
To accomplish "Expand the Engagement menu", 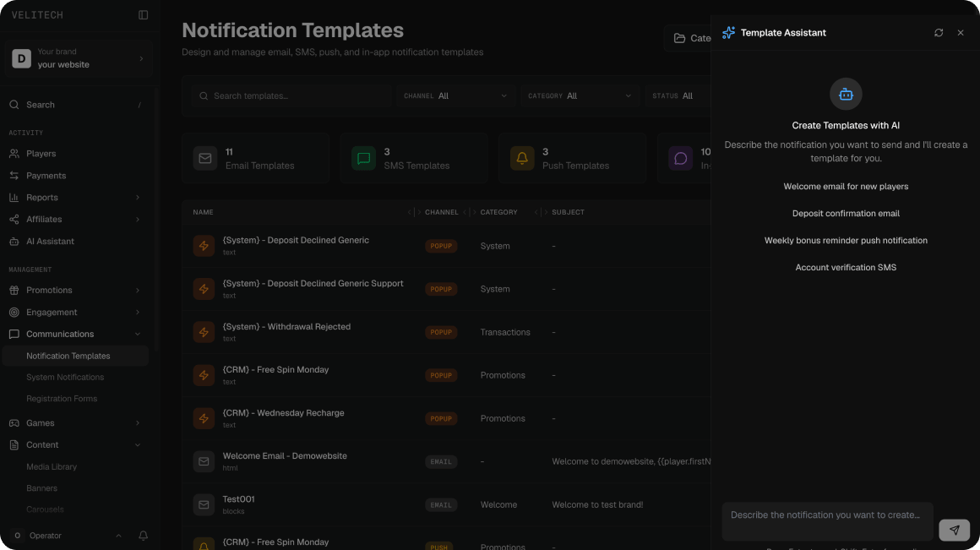I will [75, 312].
